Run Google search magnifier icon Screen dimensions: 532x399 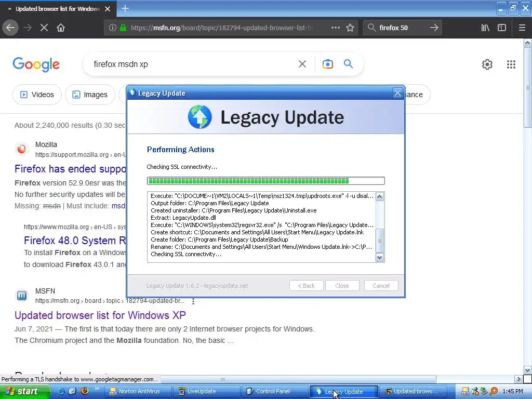(x=348, y=64)
